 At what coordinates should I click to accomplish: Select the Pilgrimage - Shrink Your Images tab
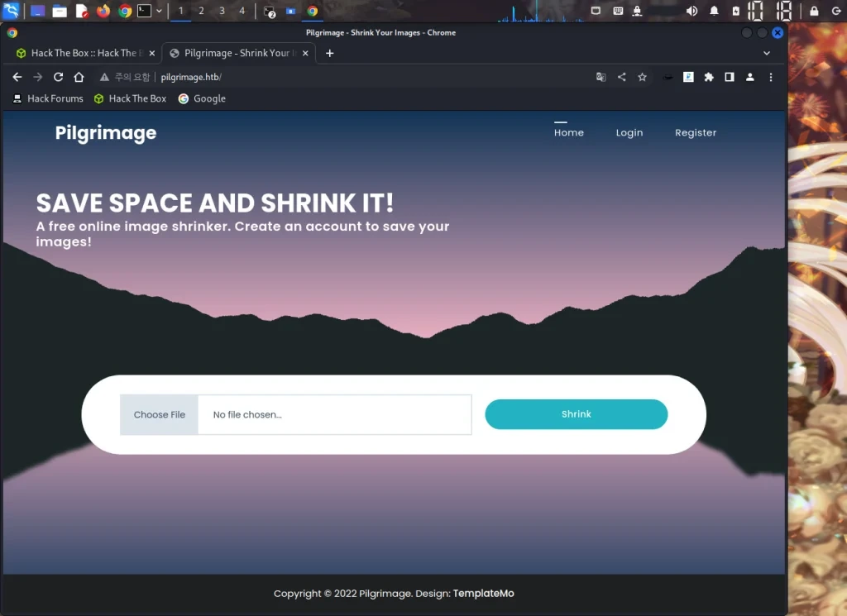click(239, 53)
